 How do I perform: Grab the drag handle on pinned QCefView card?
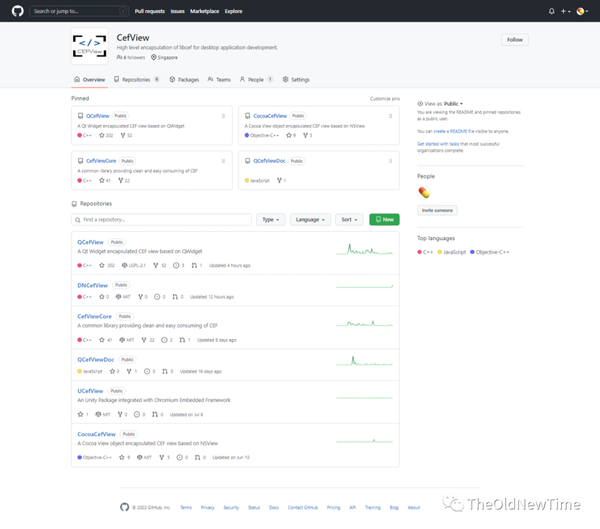(223, 116)
